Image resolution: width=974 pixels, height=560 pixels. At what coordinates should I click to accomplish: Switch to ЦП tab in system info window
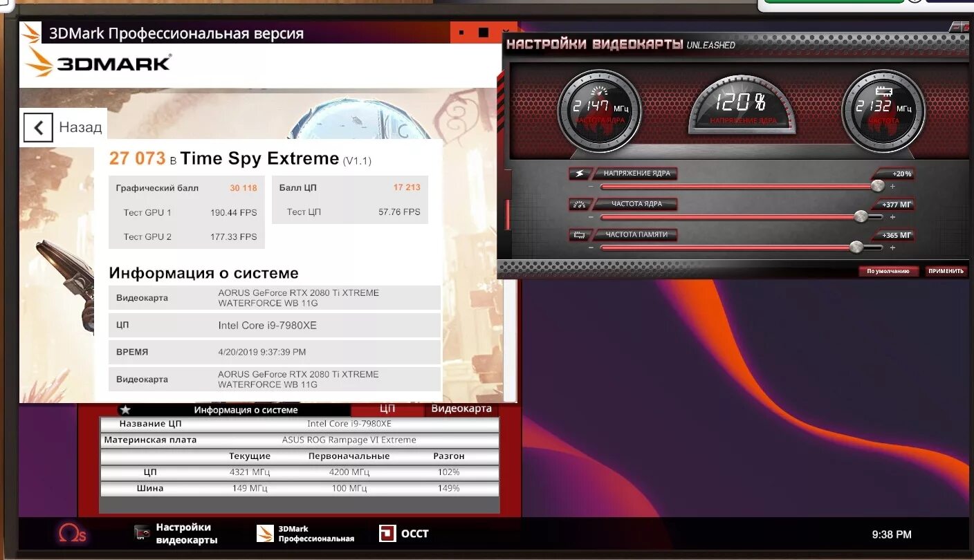click(x=387, y=409)
